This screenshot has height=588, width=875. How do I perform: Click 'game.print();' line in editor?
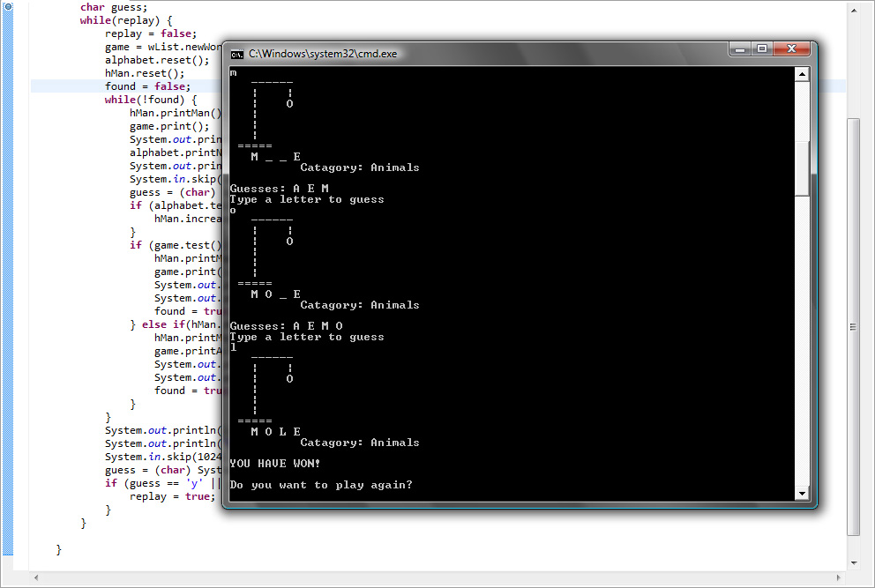169,127
